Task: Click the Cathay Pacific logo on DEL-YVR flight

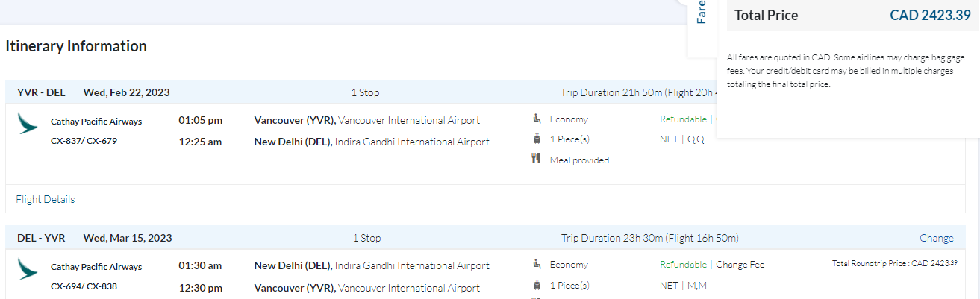Action: [x=28, y=269]
